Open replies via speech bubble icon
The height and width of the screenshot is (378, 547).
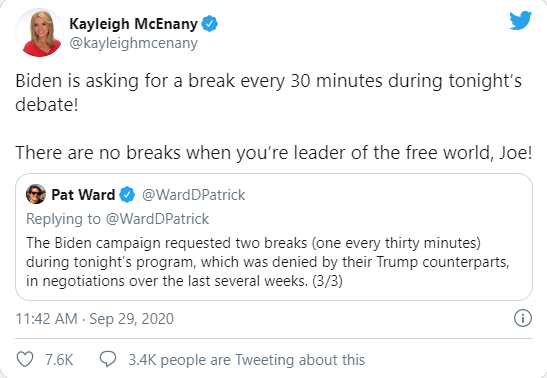coord(108,359)
